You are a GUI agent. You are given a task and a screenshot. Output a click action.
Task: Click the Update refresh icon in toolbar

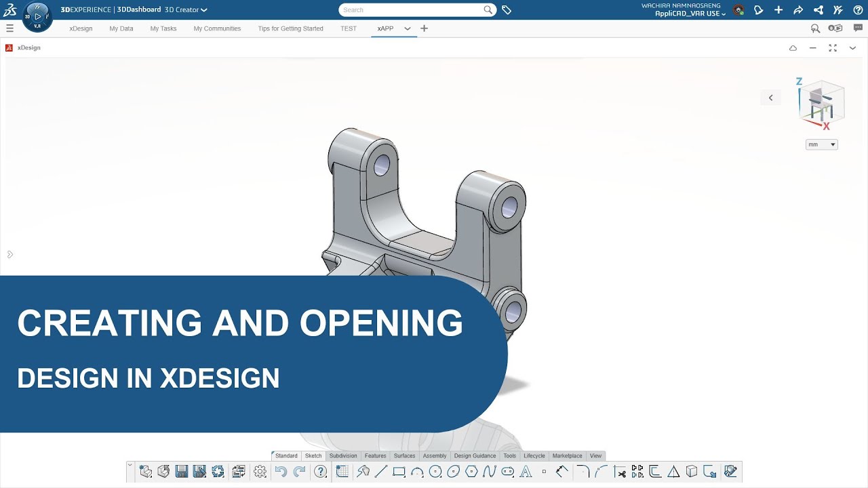pyautogui.click(x=218, y=472)
